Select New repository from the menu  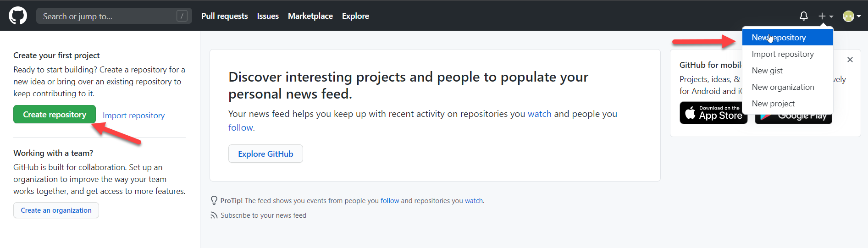[x=788, y=38]
